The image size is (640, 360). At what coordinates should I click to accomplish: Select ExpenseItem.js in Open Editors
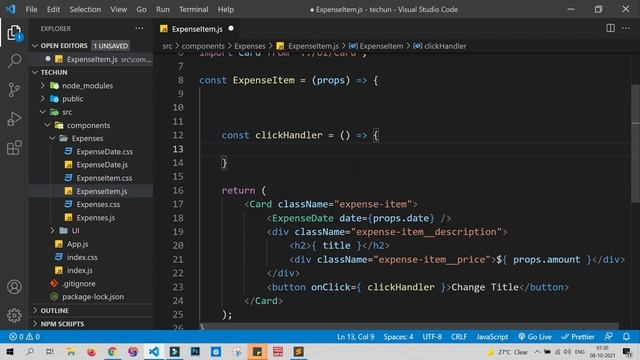(x=92, y=59)
